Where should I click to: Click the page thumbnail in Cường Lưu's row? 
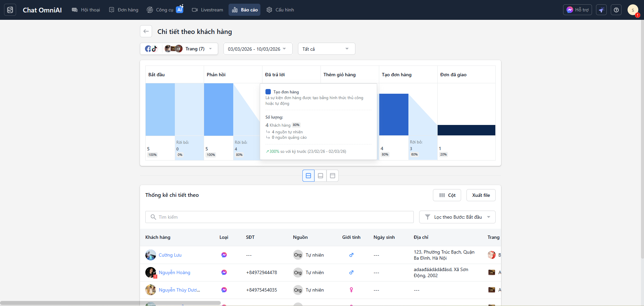(x=492, y=255)
